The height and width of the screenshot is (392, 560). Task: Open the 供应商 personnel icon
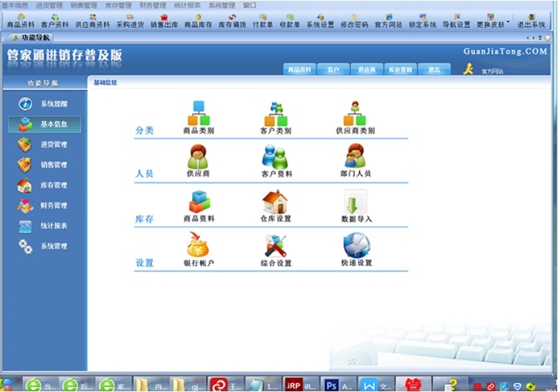[198, 161]
